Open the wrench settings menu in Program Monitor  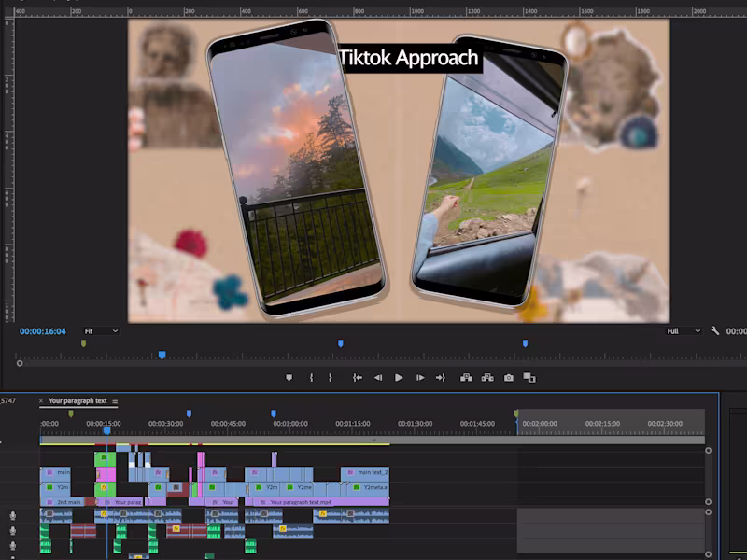[x=715, y=331]
